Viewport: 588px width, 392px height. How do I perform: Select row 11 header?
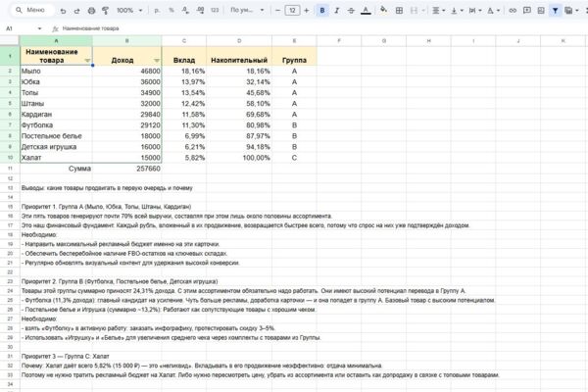[x=10, y=169]
